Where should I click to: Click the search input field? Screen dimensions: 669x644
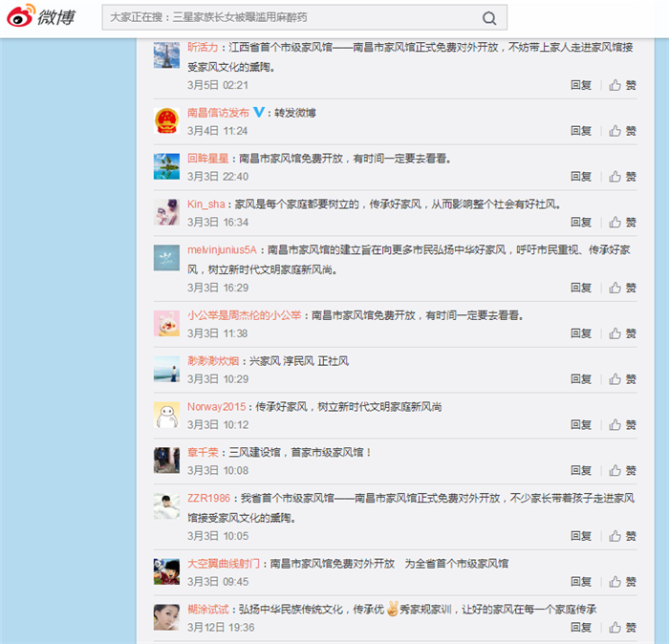[287, 18]
